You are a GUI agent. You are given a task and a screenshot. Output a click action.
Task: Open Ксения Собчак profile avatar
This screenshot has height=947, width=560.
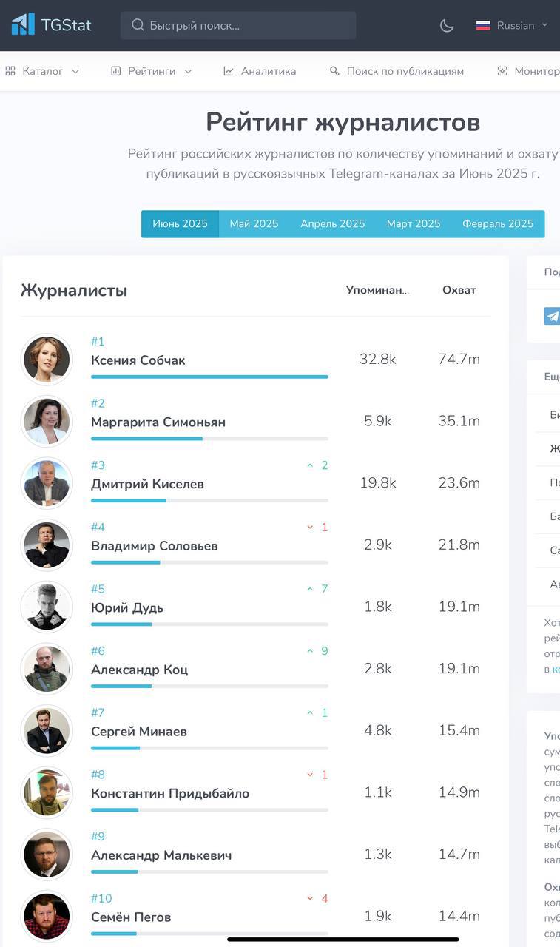click(x=47, y=360)
